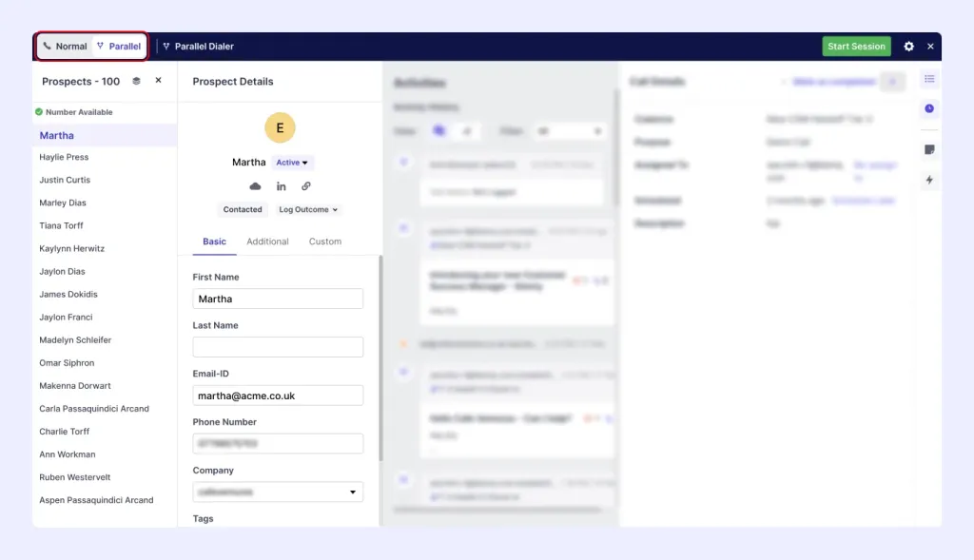Switch to Parallel dialer mode
Image resolution: width=974 pixels, height=560 pixels.
[x=119, y=46]
